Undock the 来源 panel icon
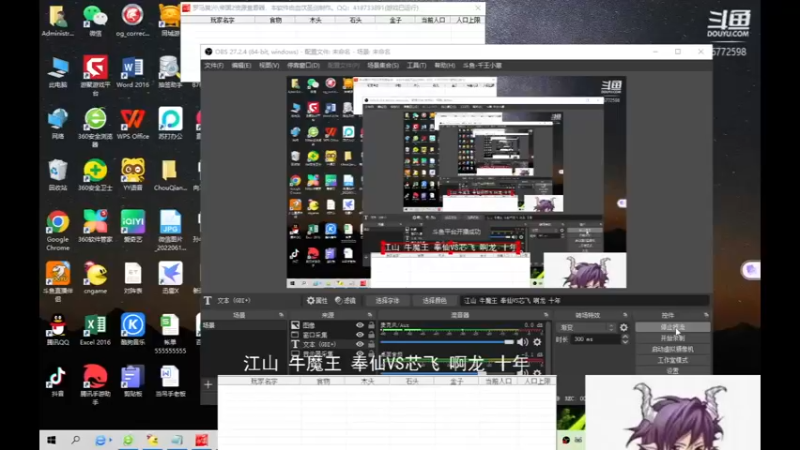This screenshot has height=450, width=800. pos(370,315)
